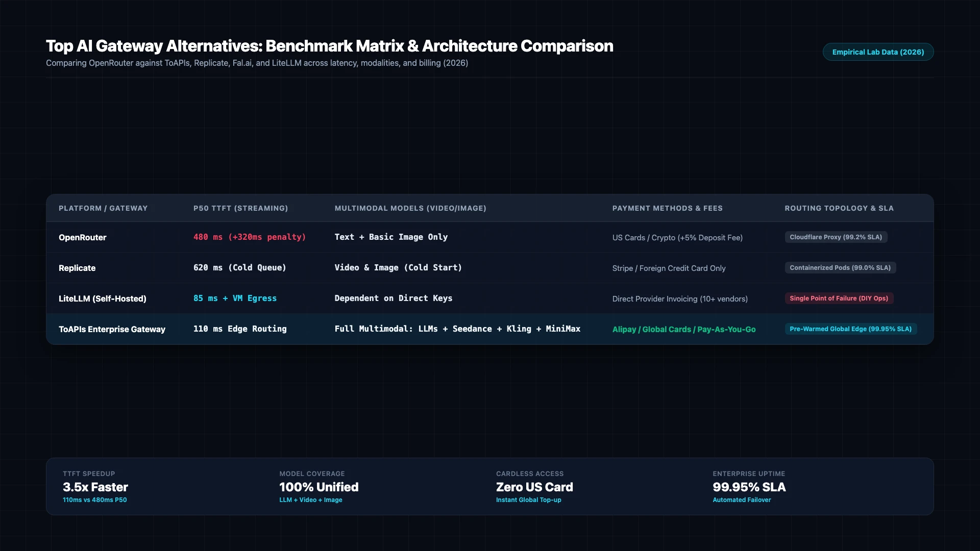Click the Top AI Gateway Alternatives heading
The height and width of the screenshot is (551, 980).
[x=330, y=46]
